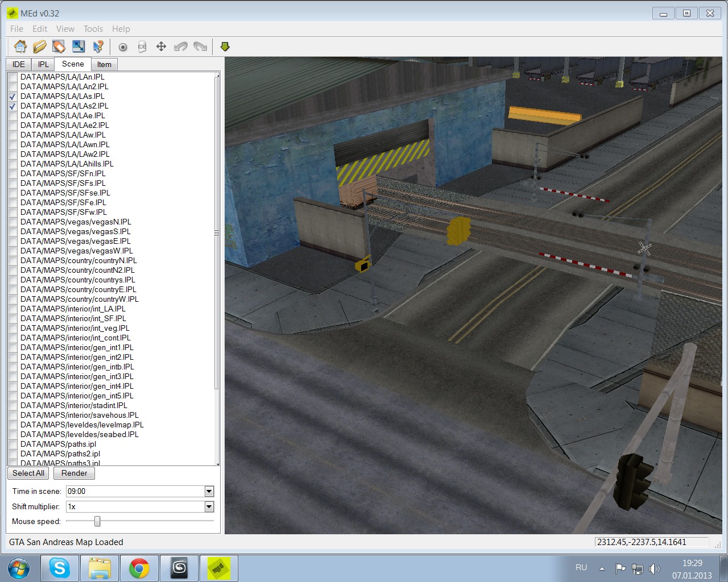Image resolution: width=728 pixels, height=582 pixels.
Task: Click the yellow traffic light object in scene
Action: coord(458,230)
